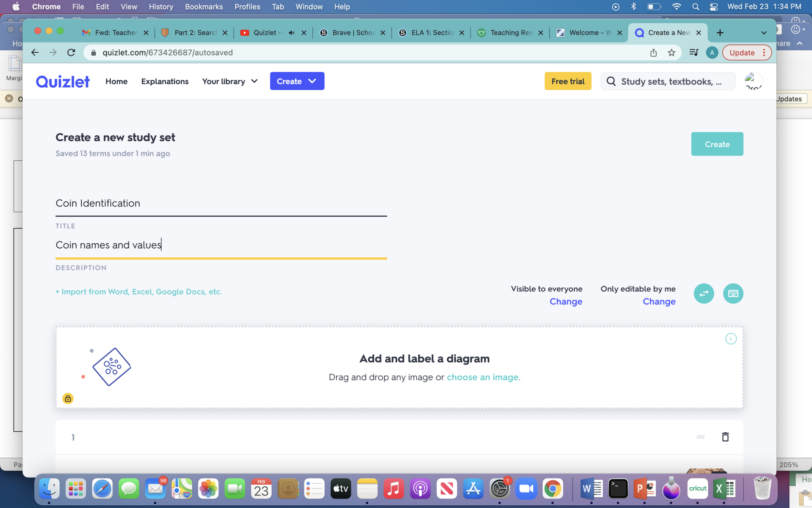Open the Bookmarks menu in menu bar

coord(204,7)
